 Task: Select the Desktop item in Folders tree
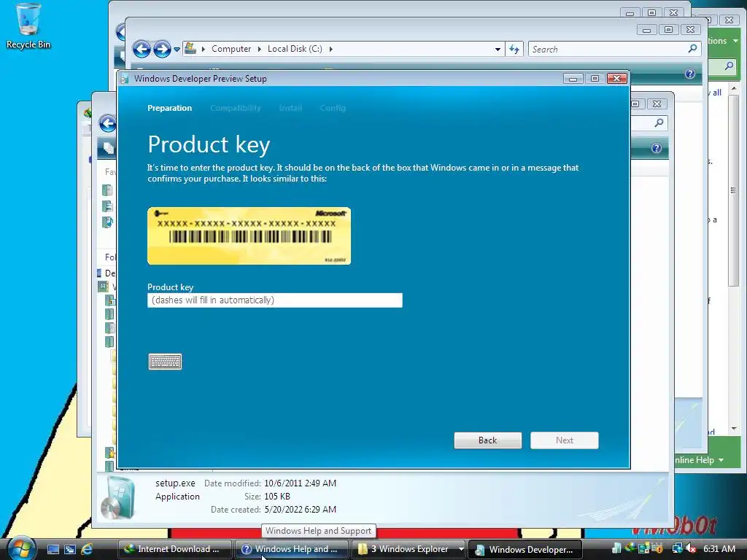pos(107,273)
